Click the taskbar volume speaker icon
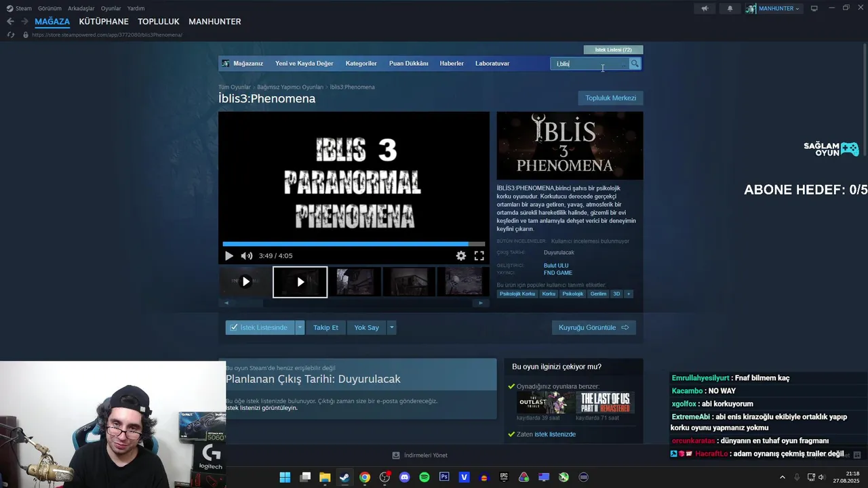The height and width of the screenshot is (488, 868). tap(821, 477)
